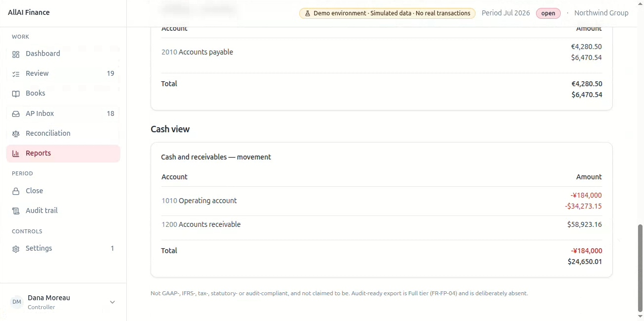Click the AP Inbox count badge 18

point(110,113)
